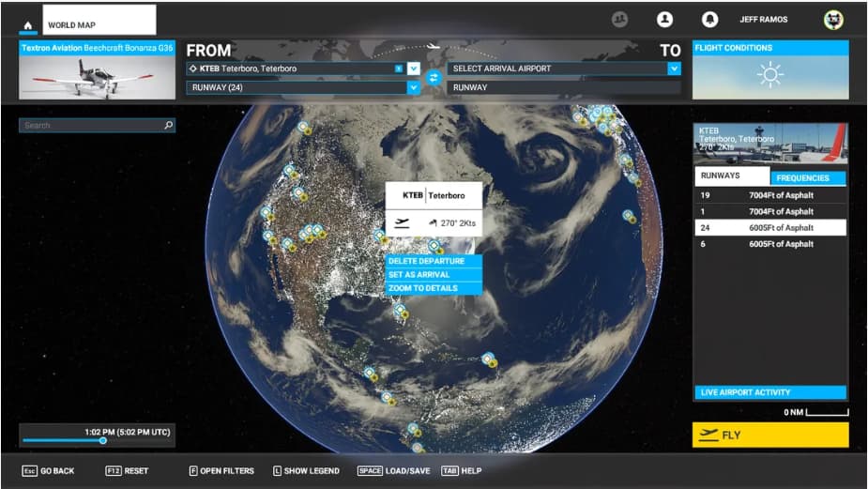Clear the KTEB departure with the x

[399, 69]
